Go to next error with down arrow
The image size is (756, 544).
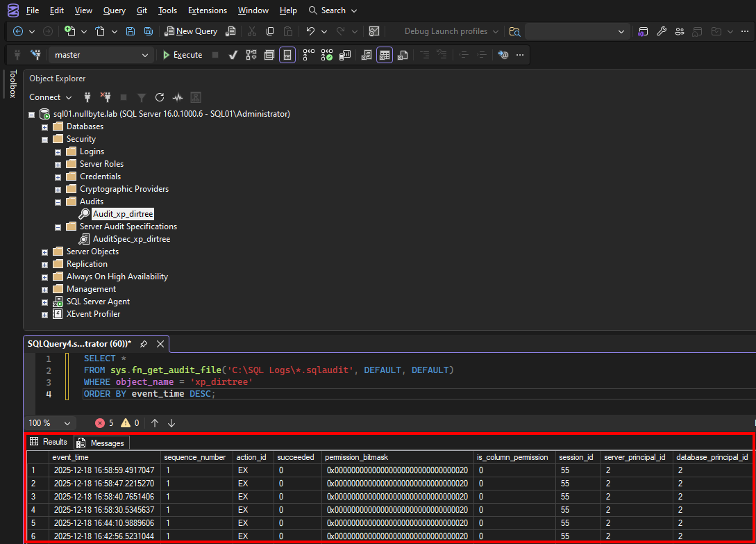pos(171,422)
